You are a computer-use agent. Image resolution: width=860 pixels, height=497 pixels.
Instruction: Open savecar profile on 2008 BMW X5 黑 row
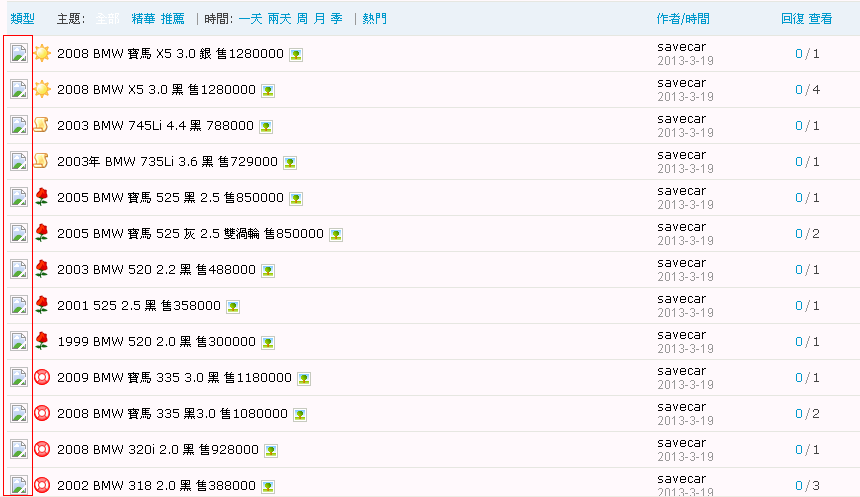[x=682, y=83]
